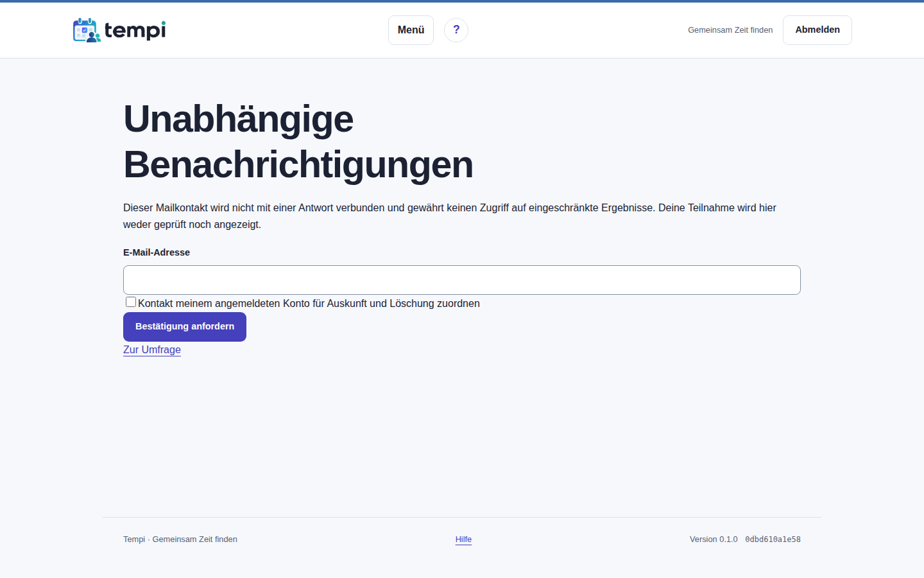Select the header text Gemeinsam Zeit finden

tap(730, 30)
